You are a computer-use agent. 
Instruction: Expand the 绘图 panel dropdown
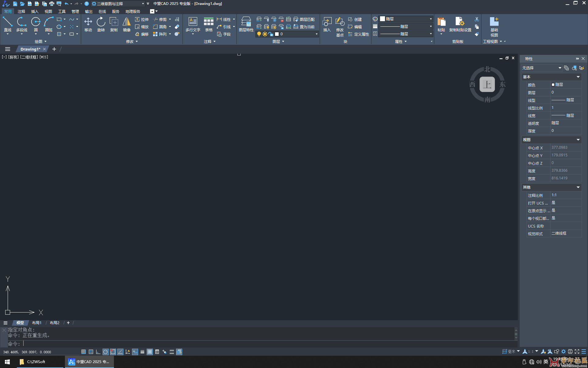[40, 41]
